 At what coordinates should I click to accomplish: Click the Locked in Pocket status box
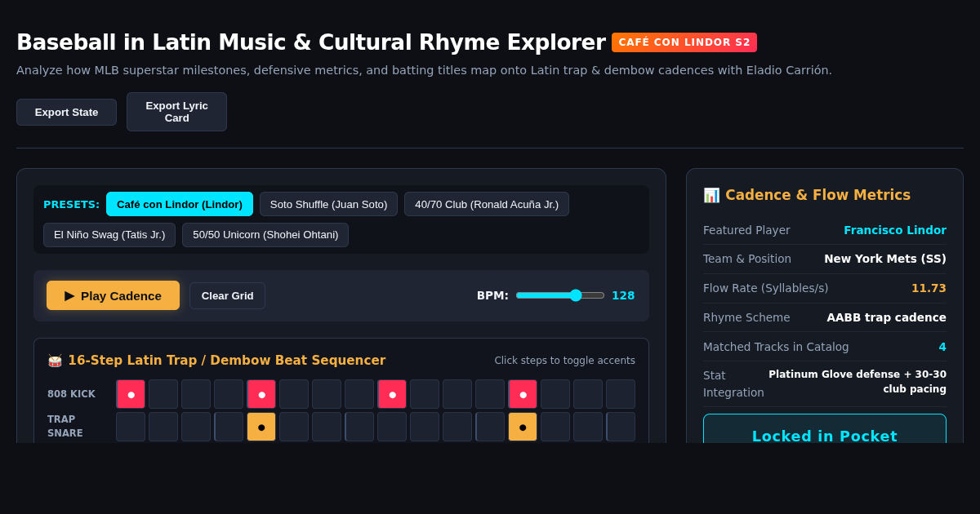[825, 428]
